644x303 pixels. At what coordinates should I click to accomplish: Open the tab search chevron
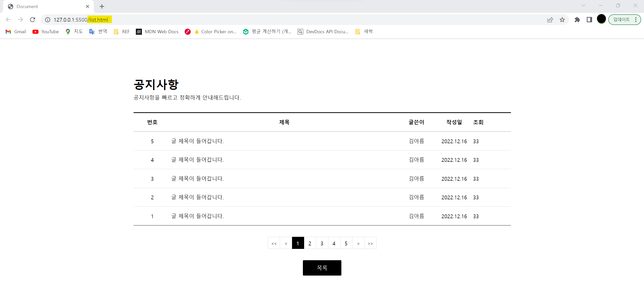(x=583, y=6)
